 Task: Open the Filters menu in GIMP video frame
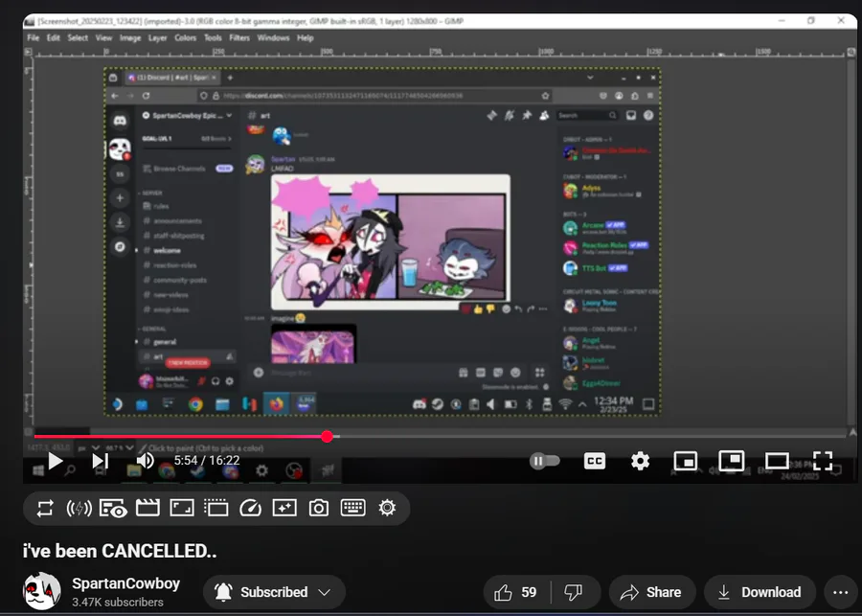(x=239, y=38)
